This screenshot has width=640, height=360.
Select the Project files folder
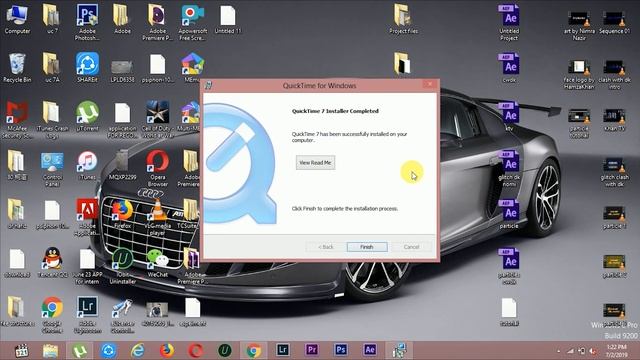(403, 19)
